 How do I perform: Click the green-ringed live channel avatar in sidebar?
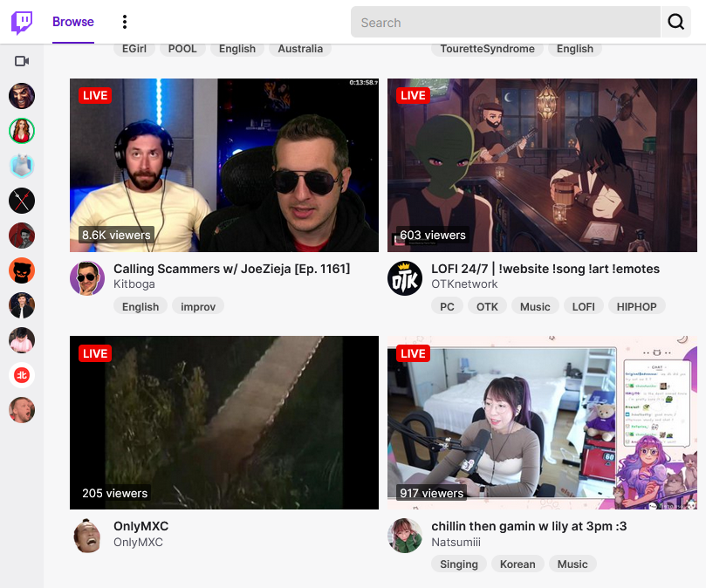[21, 131]
